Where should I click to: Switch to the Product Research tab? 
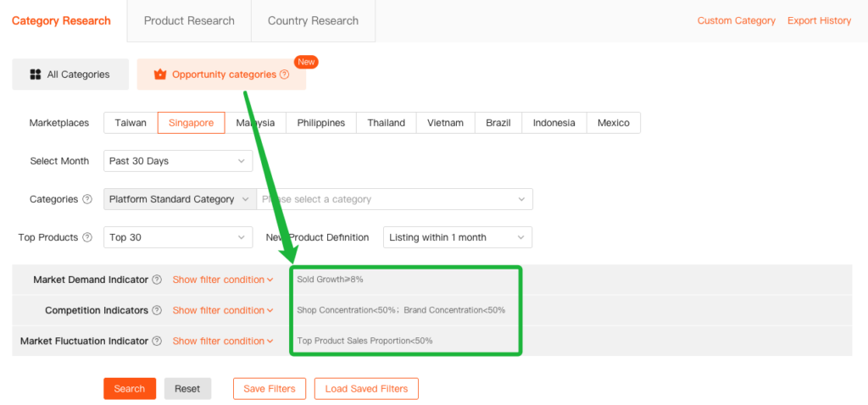[189, 21]
